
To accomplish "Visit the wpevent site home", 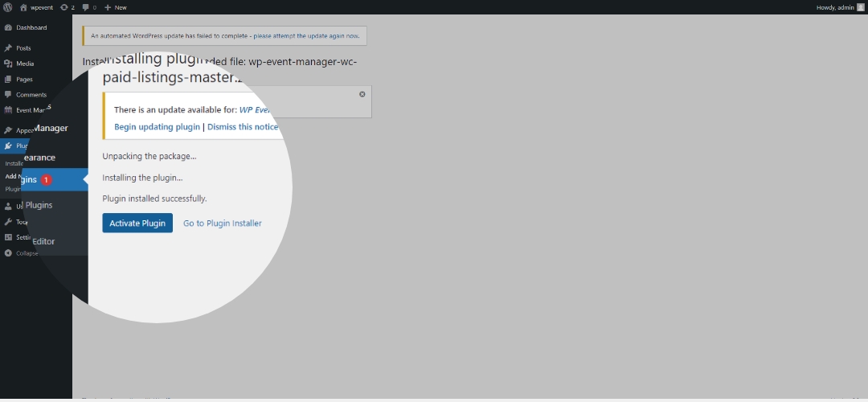I will [36, 7].
